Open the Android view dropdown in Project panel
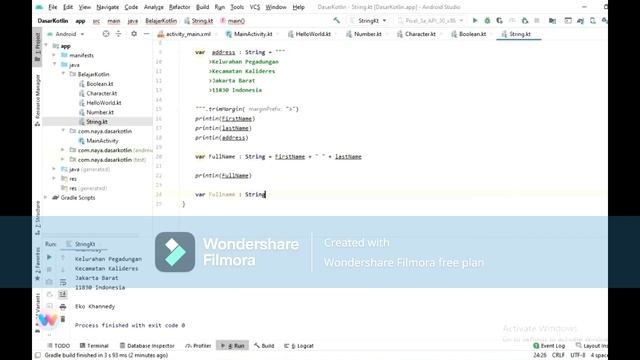 (66, 34)
